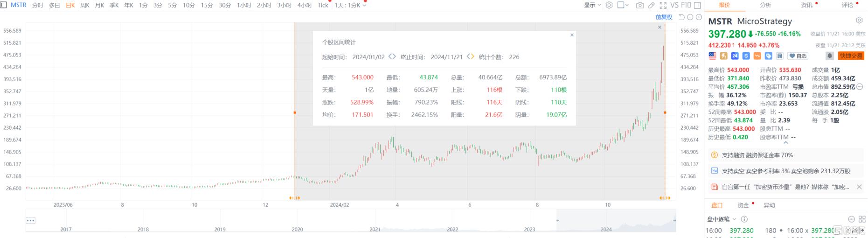Select the 季K quarterly candlestick

pos(114,5)
